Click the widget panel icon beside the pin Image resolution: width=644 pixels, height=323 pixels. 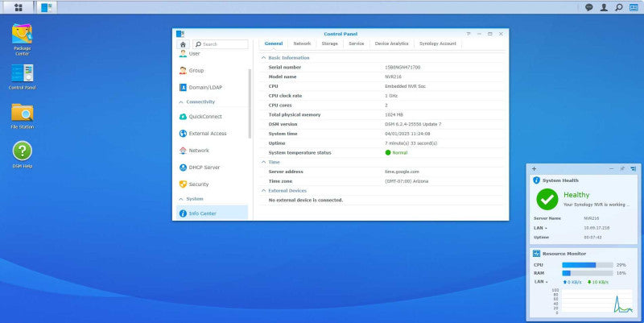tap(634, 168)
